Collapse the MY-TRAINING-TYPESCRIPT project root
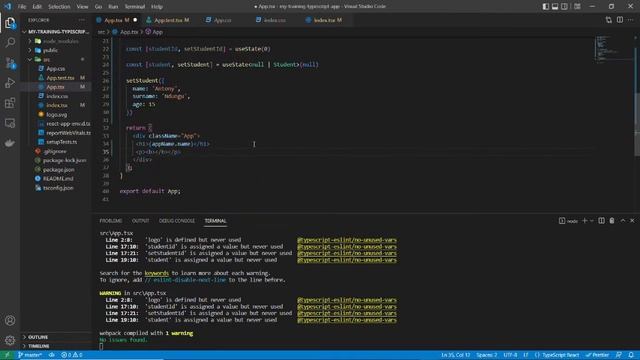640x360 pixels. [56, 31]
